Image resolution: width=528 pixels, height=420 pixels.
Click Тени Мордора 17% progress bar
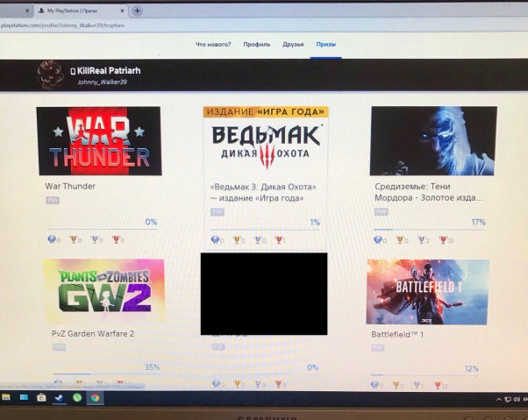click(x=430, y=230)
